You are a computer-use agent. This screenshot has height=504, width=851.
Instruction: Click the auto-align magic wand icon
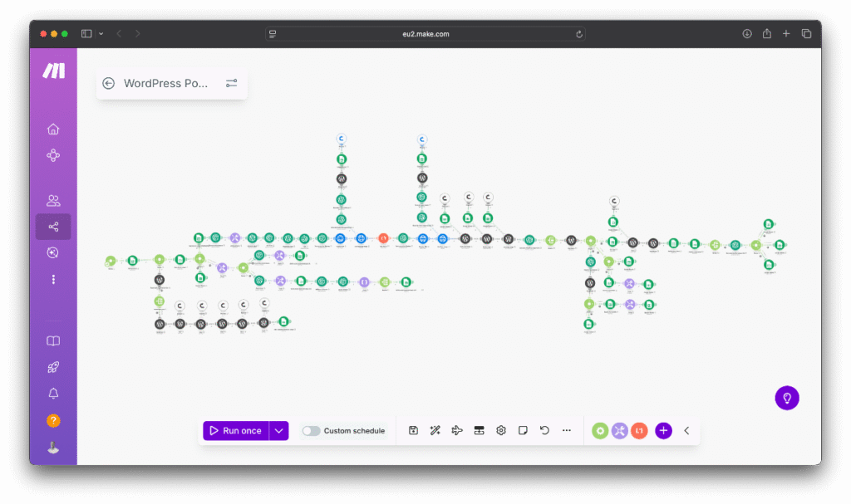click(435, 430)
